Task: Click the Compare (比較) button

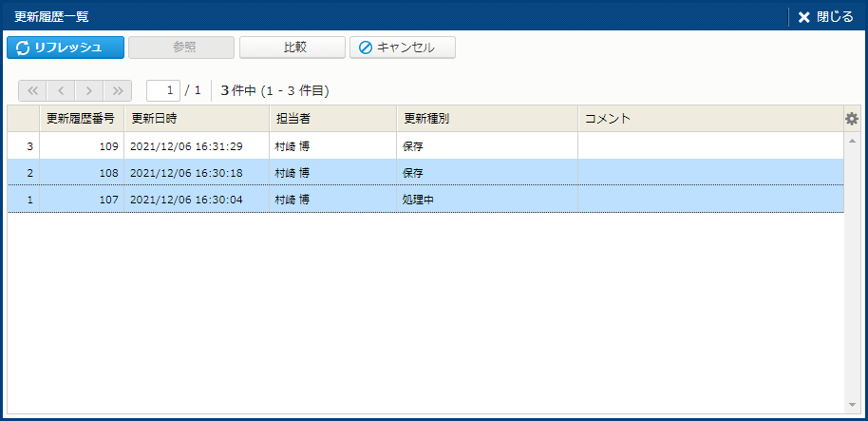Action: click(x=292, y=48)
